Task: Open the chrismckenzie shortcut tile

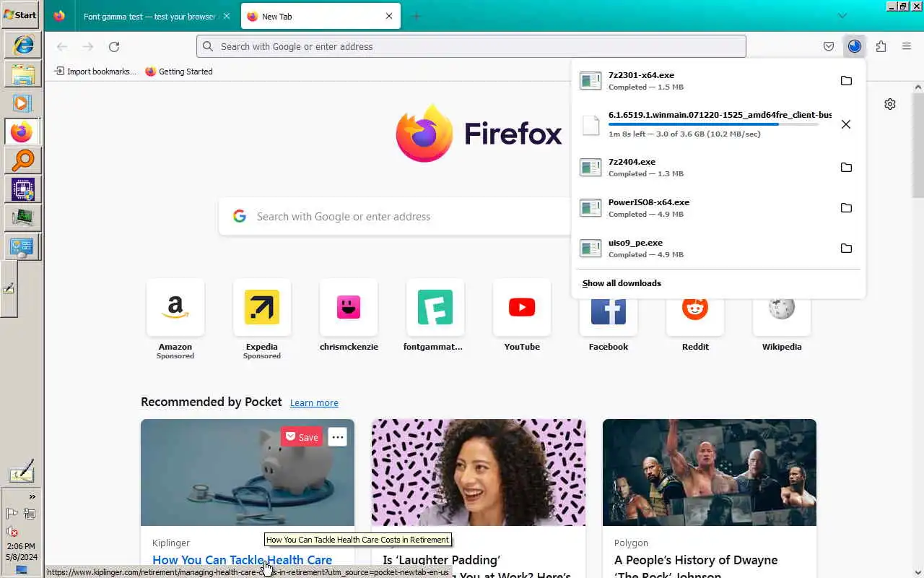Action: [349, 308]
